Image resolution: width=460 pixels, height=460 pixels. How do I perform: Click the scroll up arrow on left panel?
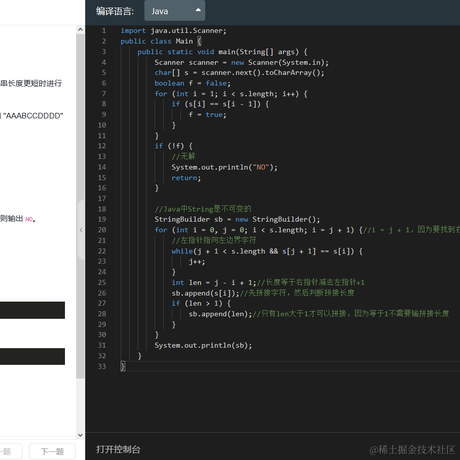[x=80, y=30]
